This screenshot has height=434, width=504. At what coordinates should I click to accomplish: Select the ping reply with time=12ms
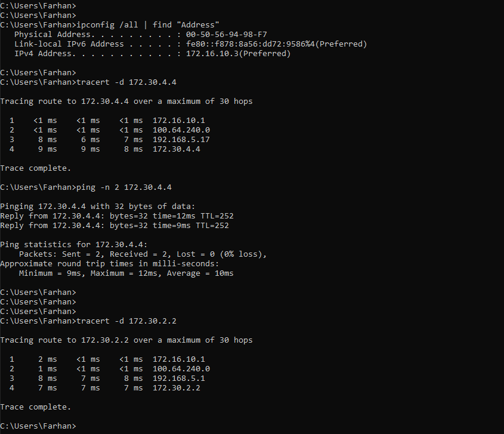(114, 216)
